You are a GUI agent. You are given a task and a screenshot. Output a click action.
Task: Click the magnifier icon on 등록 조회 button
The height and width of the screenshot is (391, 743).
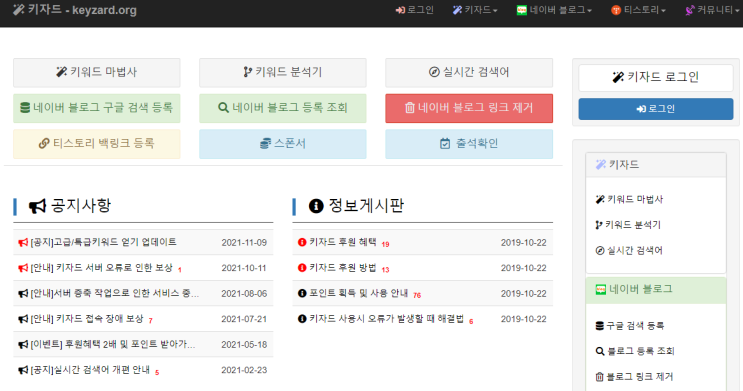coord(223,108)
